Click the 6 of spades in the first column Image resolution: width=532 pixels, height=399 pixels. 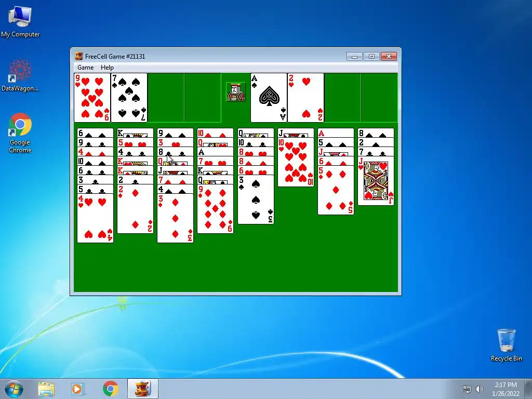[x=96, y=133]
